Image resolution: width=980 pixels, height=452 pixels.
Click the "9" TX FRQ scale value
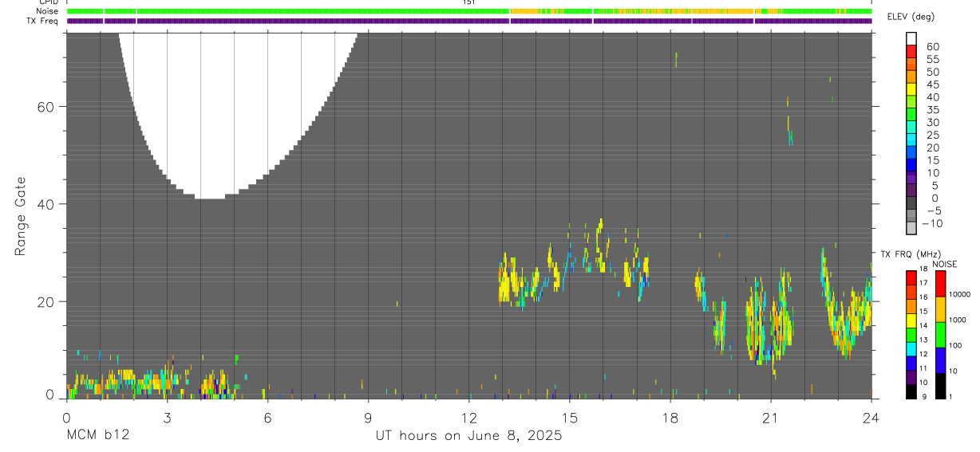pos(924,396)
